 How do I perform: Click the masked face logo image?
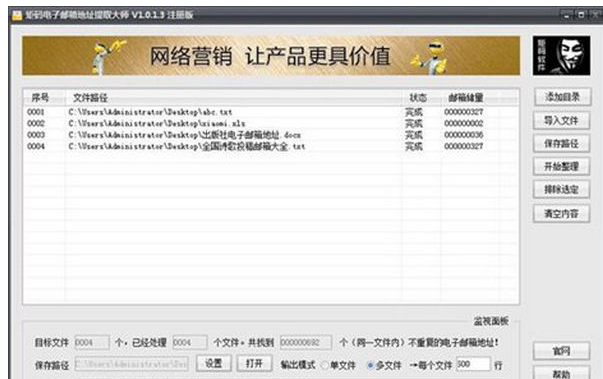pyautogui.click(x=561, y=56)
